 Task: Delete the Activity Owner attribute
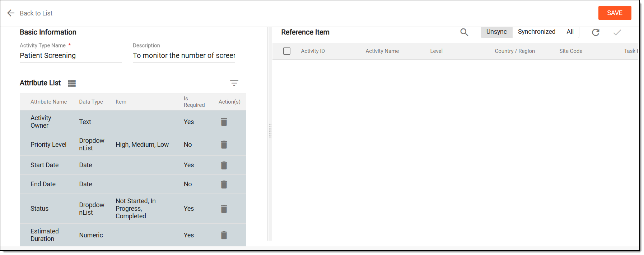224,122
